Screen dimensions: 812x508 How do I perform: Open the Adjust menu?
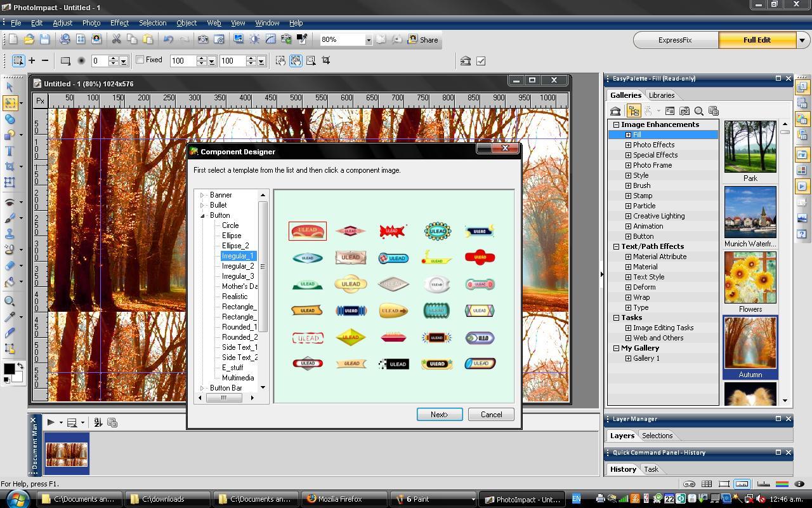click(x=62, y=23)
